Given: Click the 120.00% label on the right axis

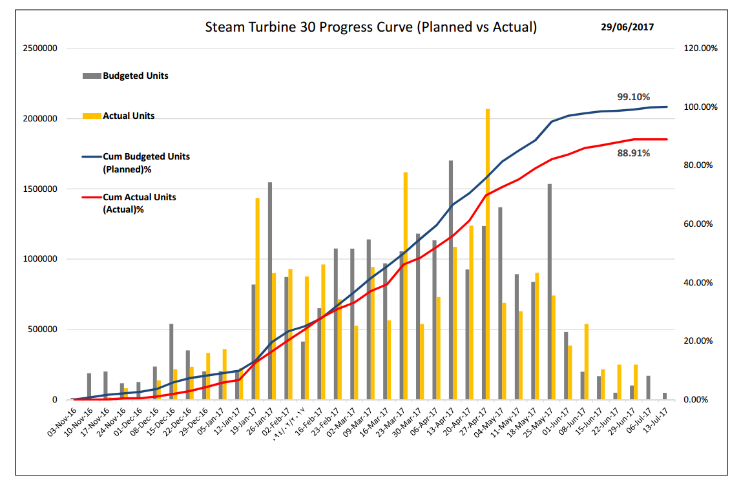Looking at the screenshot, I should (700, 48).
